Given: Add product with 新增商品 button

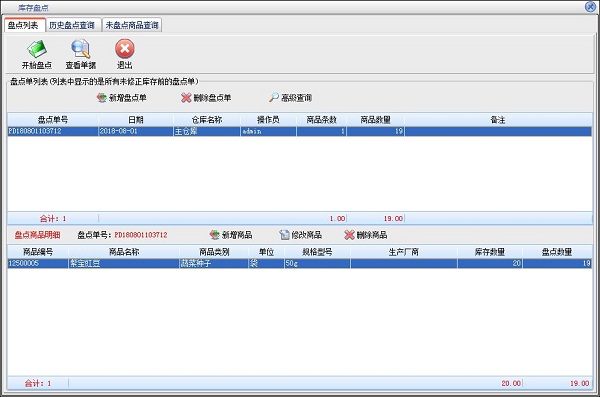Looking at the screenshot, I should 231,235.
